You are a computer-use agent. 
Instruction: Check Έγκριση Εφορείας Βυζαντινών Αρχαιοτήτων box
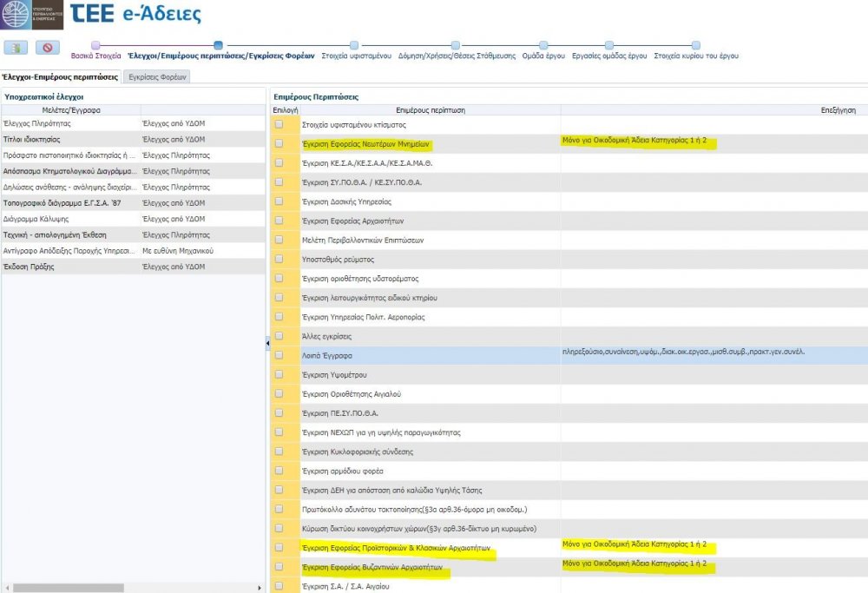point(279,567)
